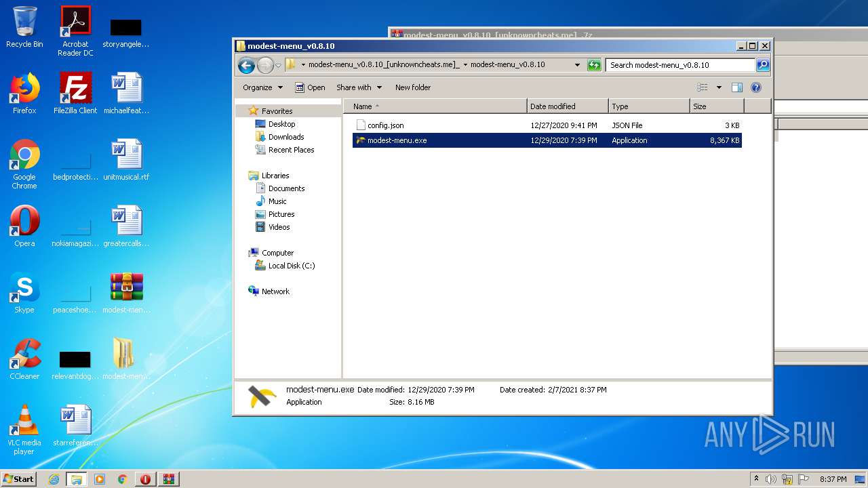Click media player taskbar icon
Screen dimensions: 868x488
pyautogui.click(x=99, y=479)
